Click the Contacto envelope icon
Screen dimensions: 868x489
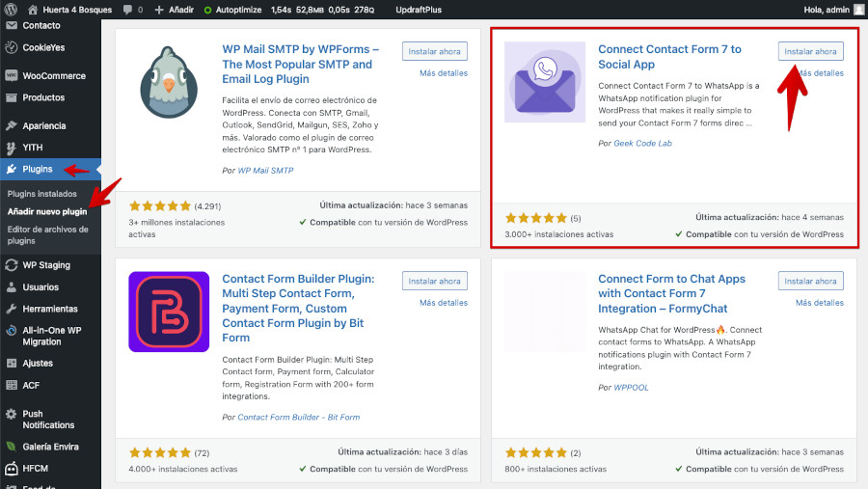(x=11, y=25)
